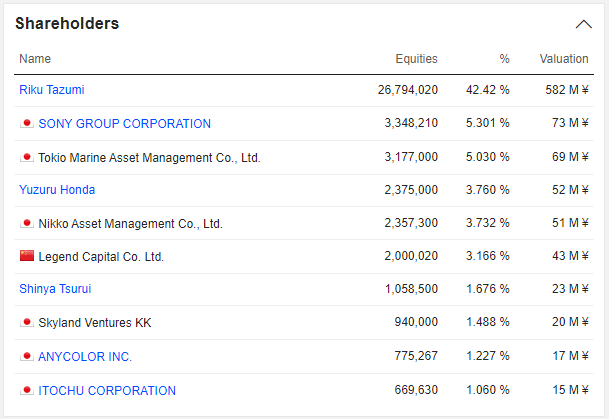609x419 pixels.
Task: Click the Japan flag beside ANYCOLOR INC.
Action: (27, 357)
